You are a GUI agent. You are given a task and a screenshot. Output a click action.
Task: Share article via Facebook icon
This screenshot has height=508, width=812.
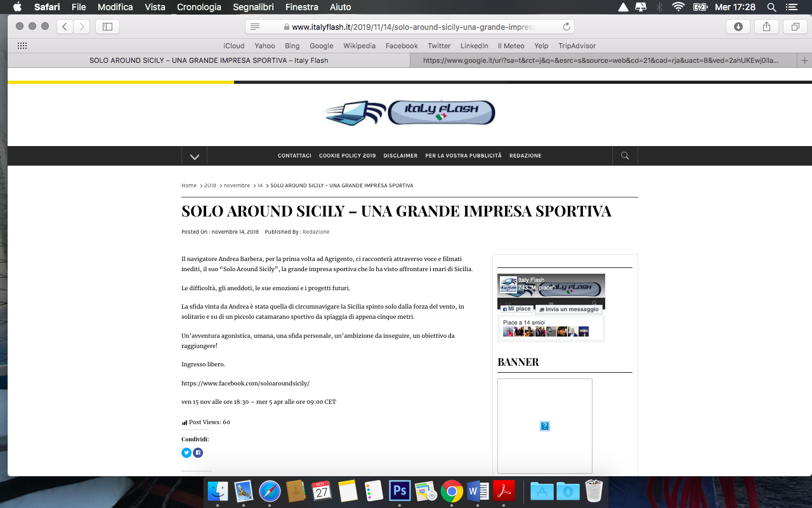point(198,453)
